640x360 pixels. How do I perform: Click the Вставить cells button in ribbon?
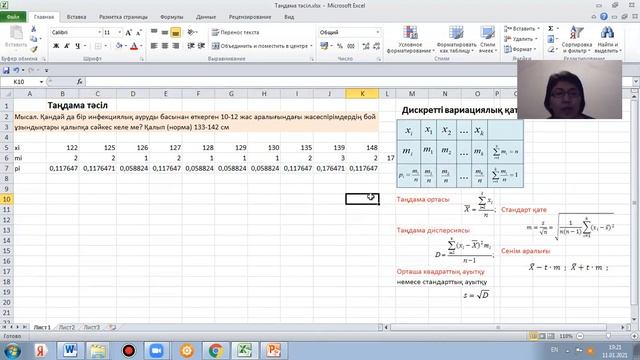(x=521, y=29)
